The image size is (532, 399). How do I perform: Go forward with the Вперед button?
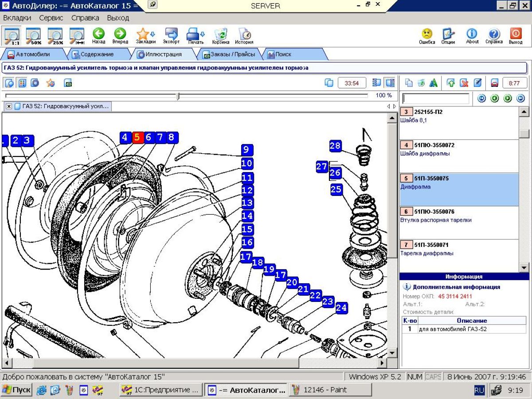coord(120,35)
